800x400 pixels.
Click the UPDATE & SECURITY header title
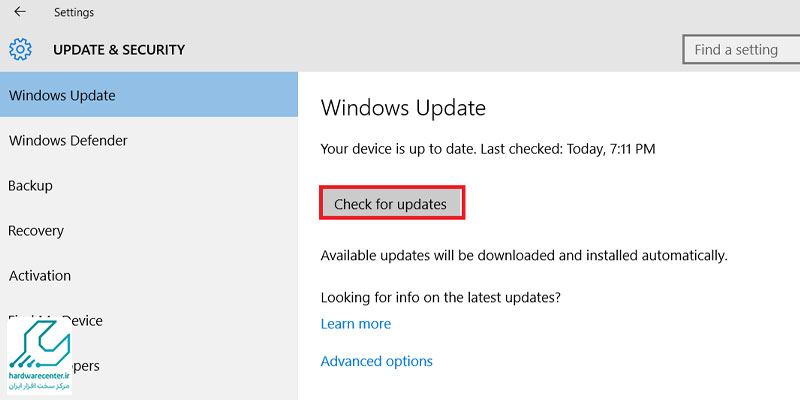click(119, 50)
